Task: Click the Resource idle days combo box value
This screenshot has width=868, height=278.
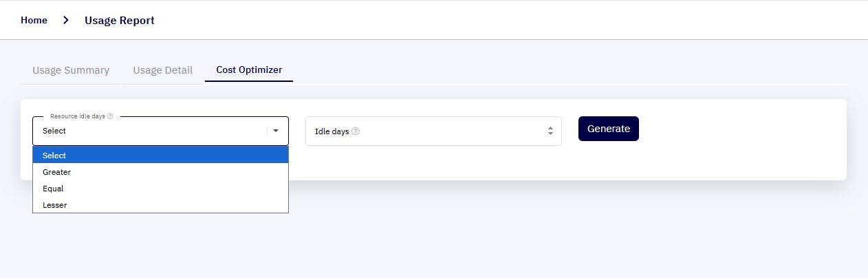Action: tap(54, 131)
